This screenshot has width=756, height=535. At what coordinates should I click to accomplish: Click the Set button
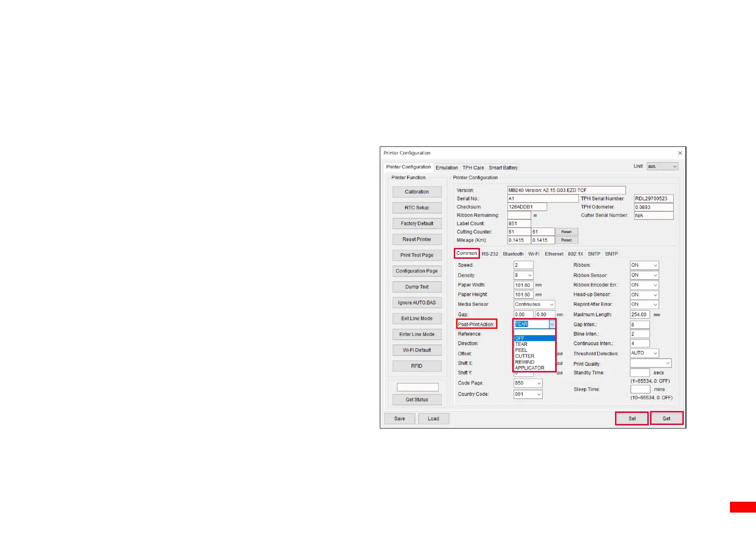[632, 419]
